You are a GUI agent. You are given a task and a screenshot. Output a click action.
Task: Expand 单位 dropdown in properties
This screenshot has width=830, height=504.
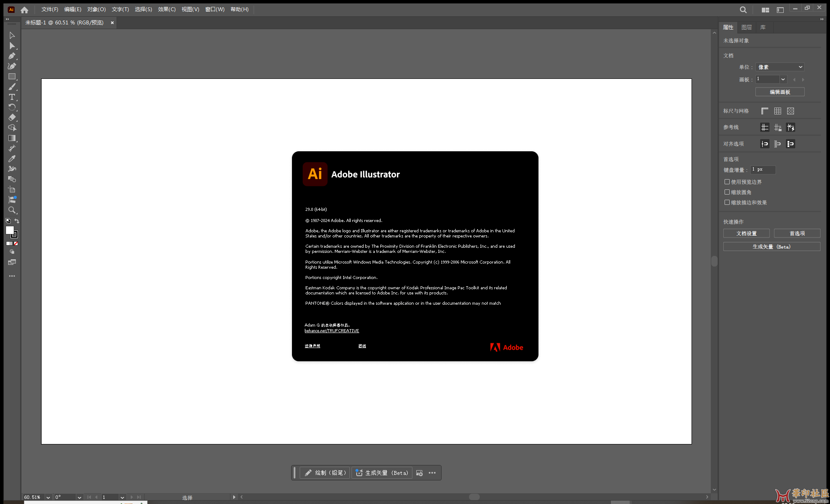(800, 67)
